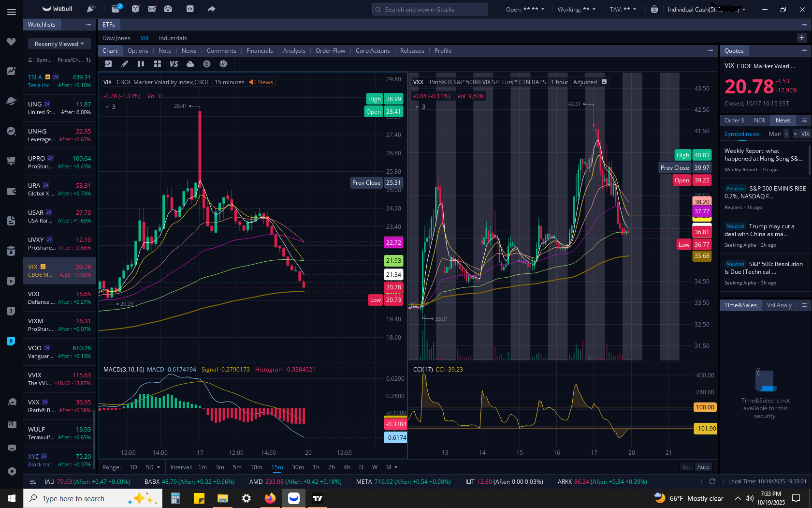The image size is (812, 508).
Task: Click the cloud save icon in chart toolbar
Action: 190,64
